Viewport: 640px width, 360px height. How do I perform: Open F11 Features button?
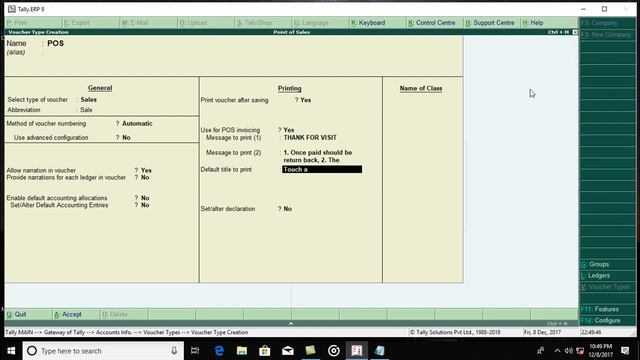pos(600,309)
